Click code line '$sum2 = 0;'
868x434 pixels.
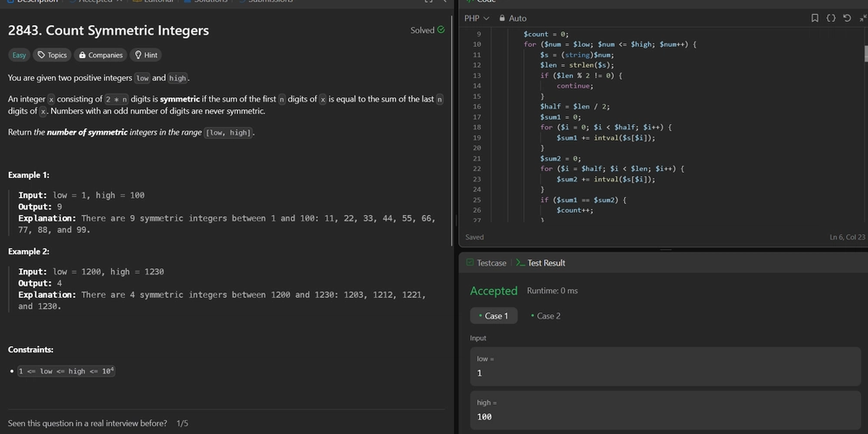pos(561,158)
